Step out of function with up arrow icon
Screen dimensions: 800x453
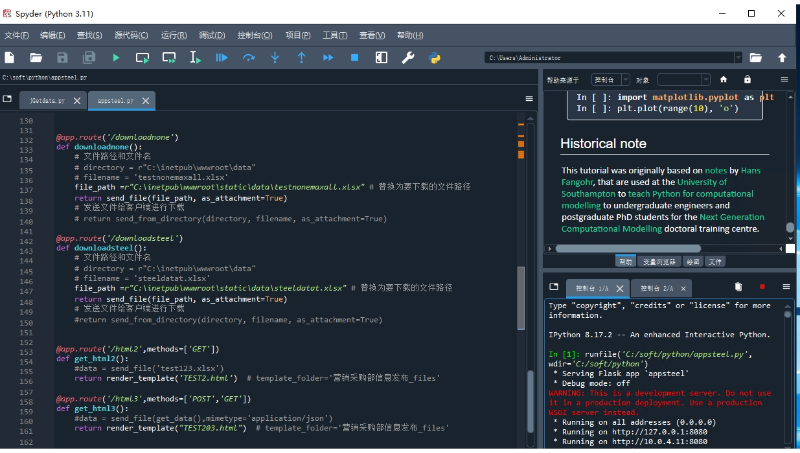click(302, 58)
